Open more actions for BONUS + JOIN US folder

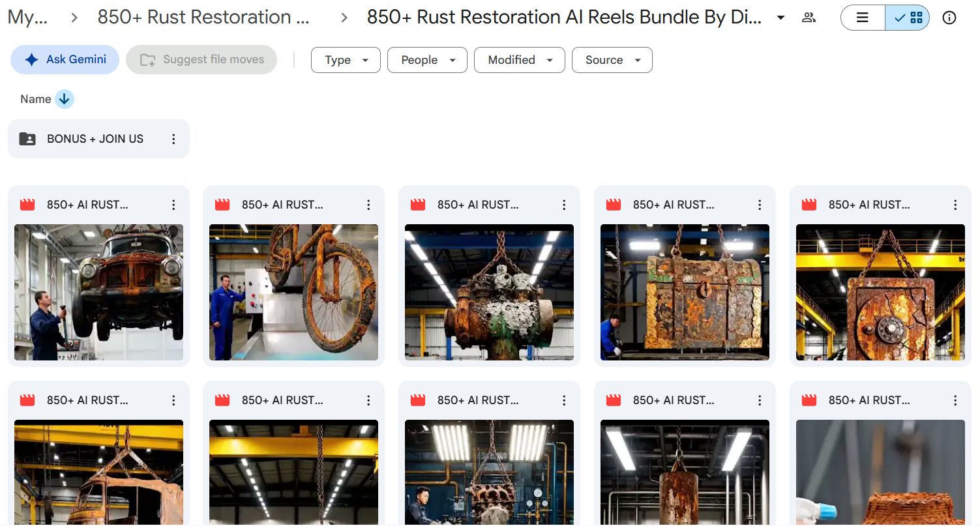tap(173, 139)
